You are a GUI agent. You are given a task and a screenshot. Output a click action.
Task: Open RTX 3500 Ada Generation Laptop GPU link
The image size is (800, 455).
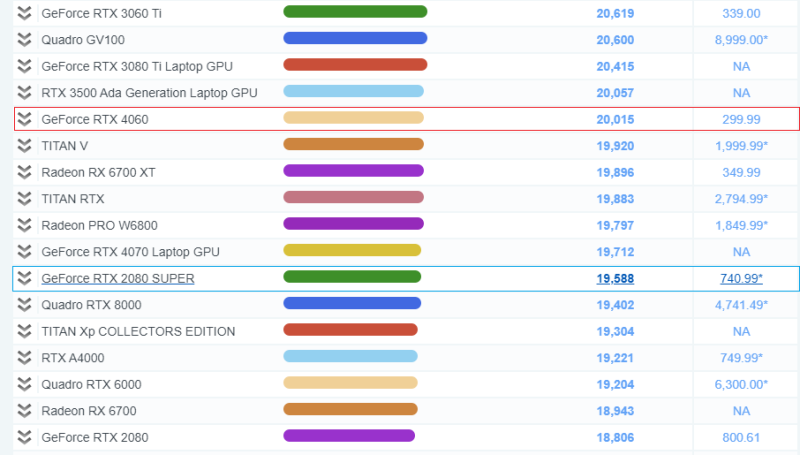coord(149,93)
